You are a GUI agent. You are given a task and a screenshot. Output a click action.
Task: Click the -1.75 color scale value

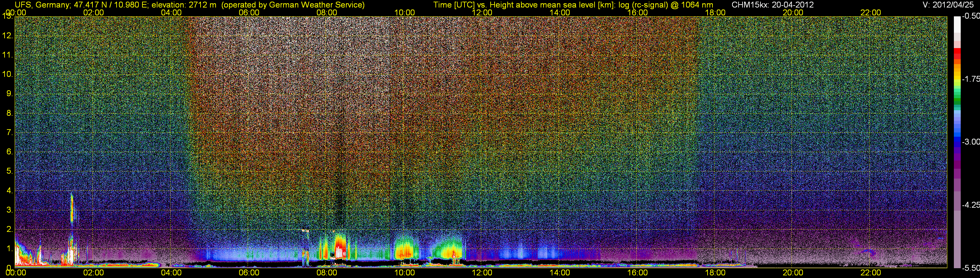(971, 79)
